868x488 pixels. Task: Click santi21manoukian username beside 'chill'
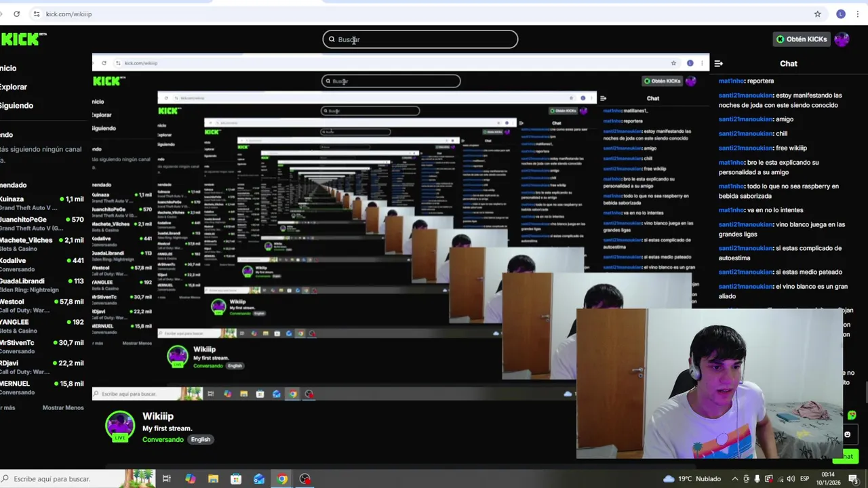(746, 134)
